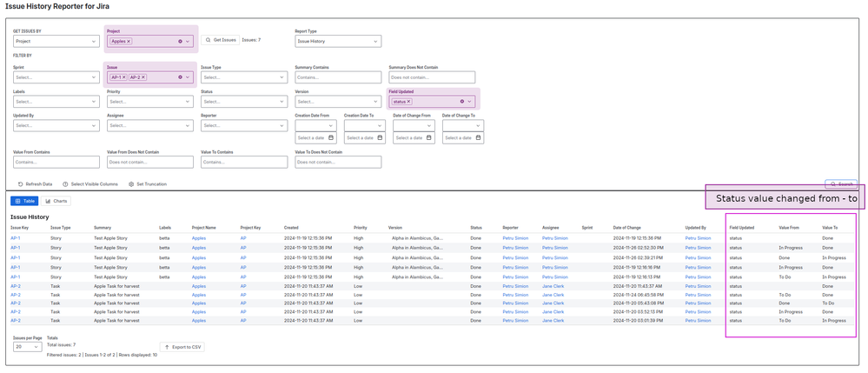Click the Refresh Data button
Viewport: 868px width, 373px height.
tap(35, 184)
